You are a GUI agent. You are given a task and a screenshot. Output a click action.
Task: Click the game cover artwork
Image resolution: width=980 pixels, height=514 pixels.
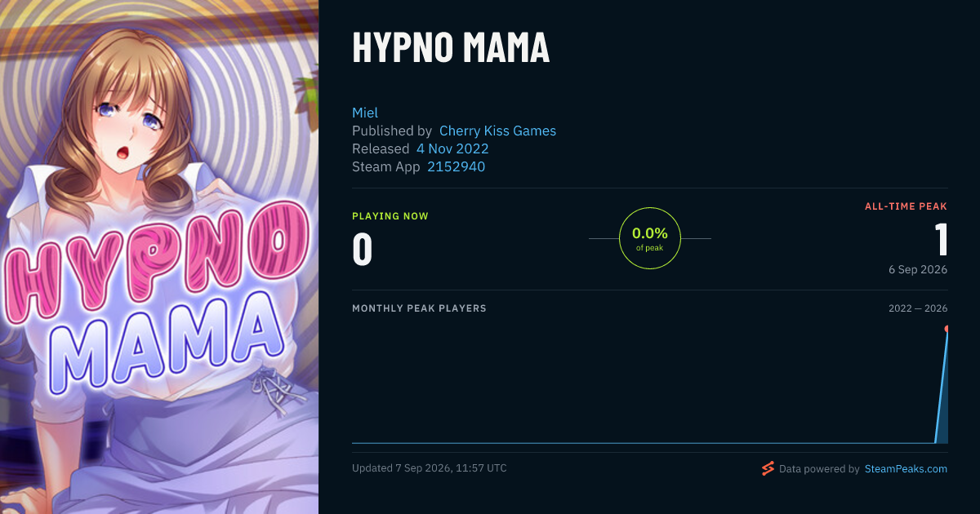(159, 257)
